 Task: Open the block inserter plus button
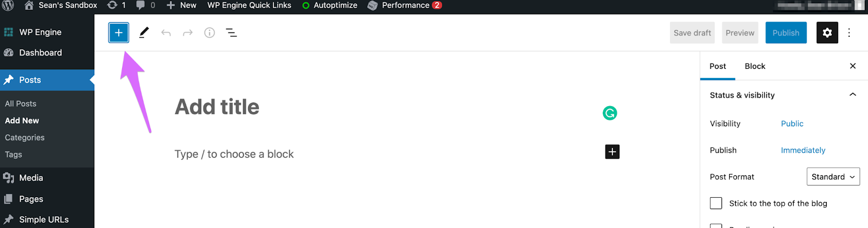(118, 32)
